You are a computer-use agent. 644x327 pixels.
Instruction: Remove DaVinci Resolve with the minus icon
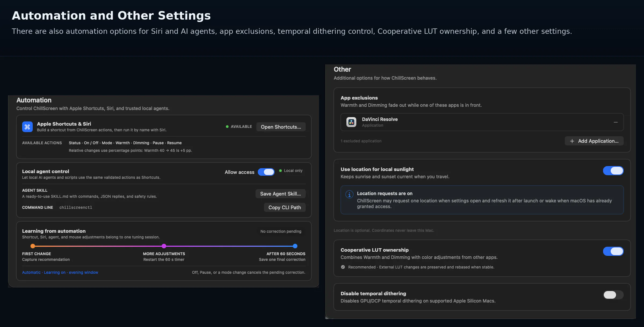coord(616,122)
